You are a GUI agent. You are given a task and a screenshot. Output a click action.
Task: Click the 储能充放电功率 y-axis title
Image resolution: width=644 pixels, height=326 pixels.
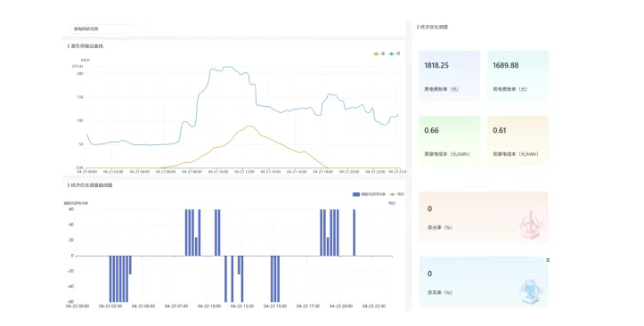point(76,203)
